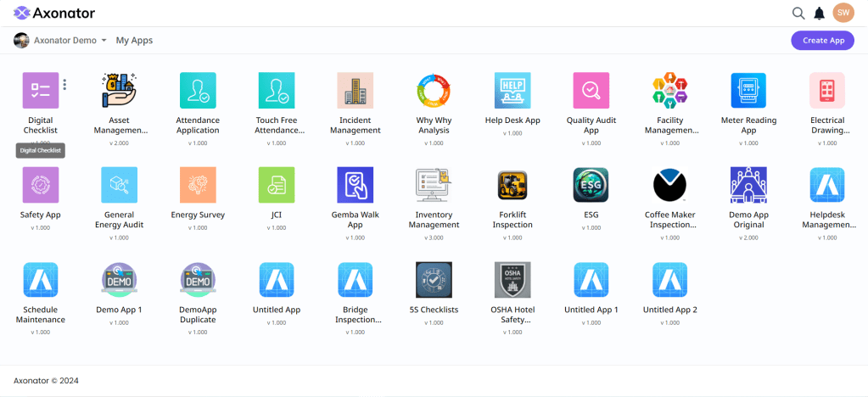Open Digital Checklist three-dot options menu

click(65, 84)
